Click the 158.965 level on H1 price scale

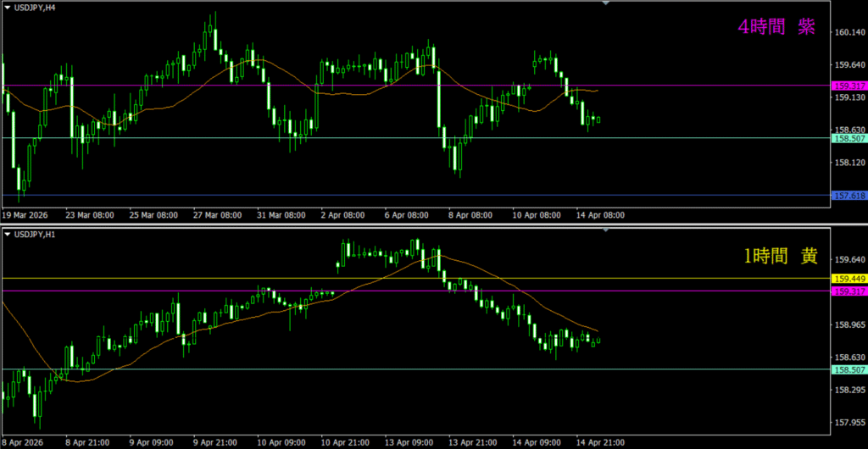tap(849, 324)
